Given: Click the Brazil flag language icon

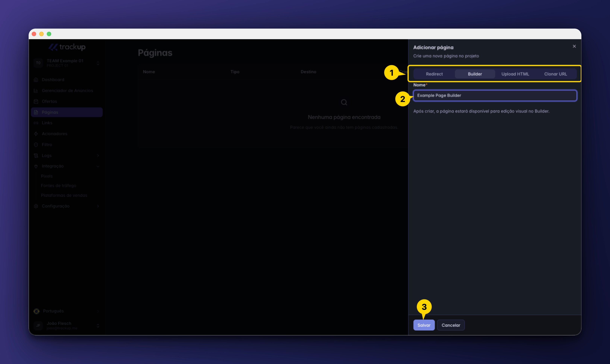Looking at the screenshot, I should [x=36, y=311].
